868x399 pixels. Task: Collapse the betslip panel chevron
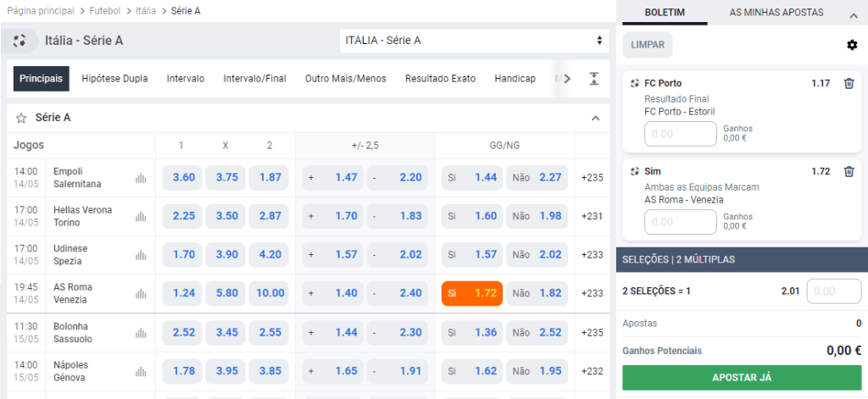pos(853,14)
